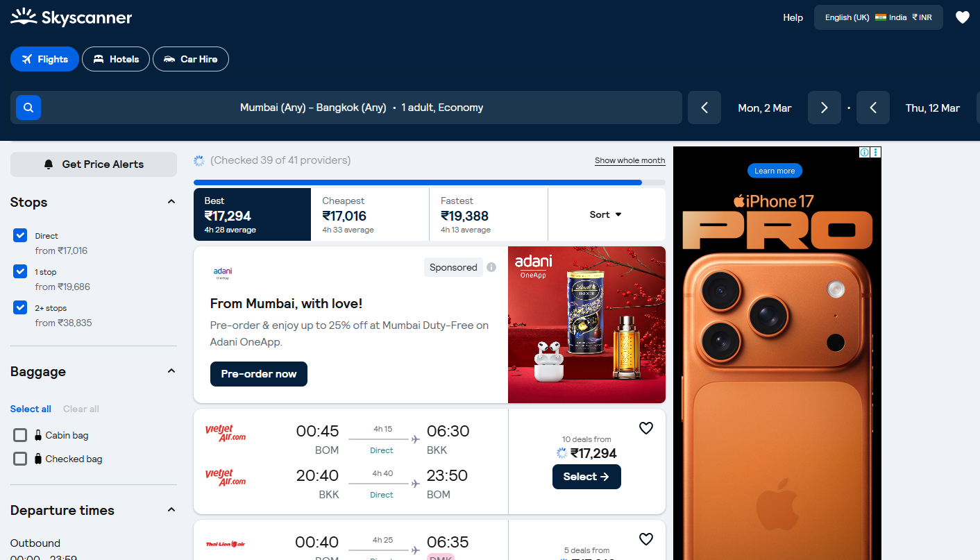Viewport: 980px width, 560px height.
Task: Enable the Cabin bag checkbox
Action: 20,435
